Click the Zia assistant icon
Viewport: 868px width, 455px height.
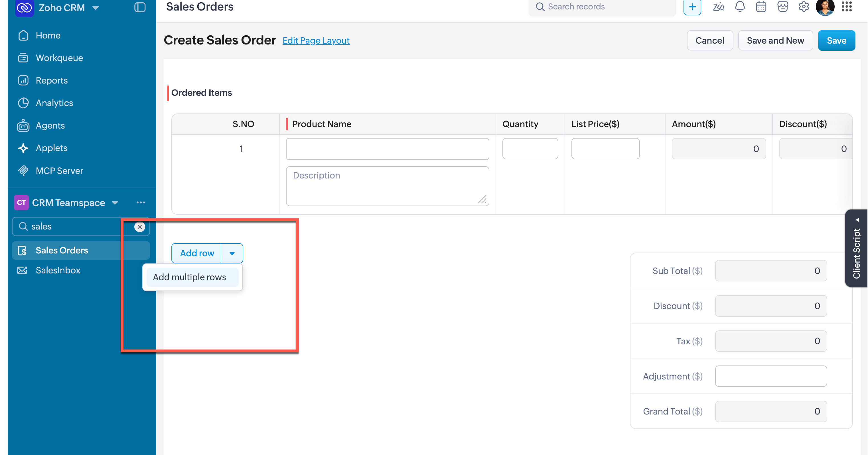(x=718, y=7)
